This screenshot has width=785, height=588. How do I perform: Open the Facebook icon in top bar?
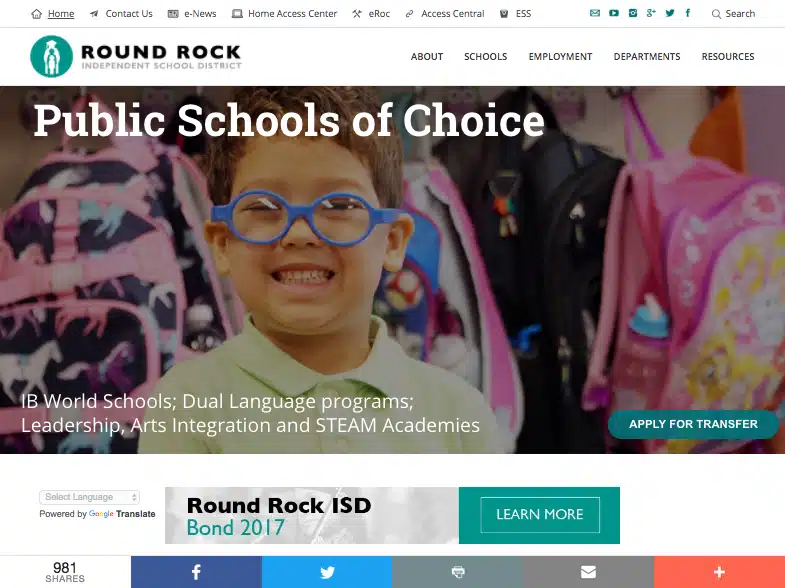(688, 13)
